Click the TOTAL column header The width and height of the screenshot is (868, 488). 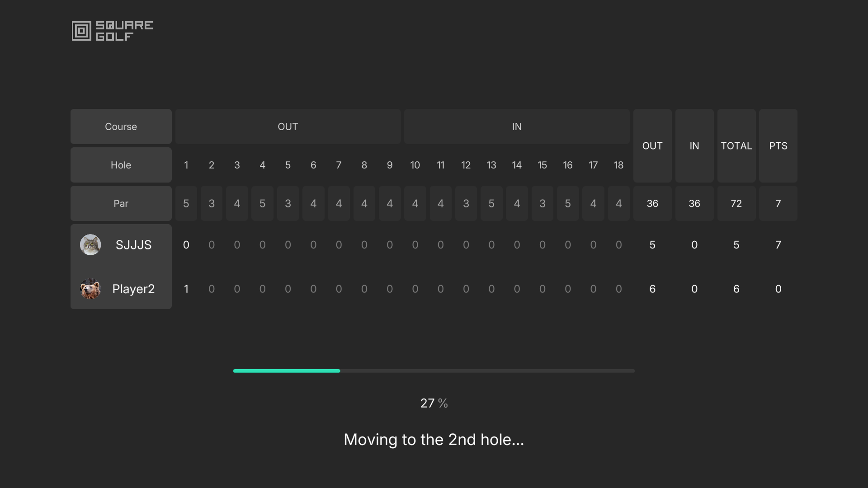tap(736, 145)
